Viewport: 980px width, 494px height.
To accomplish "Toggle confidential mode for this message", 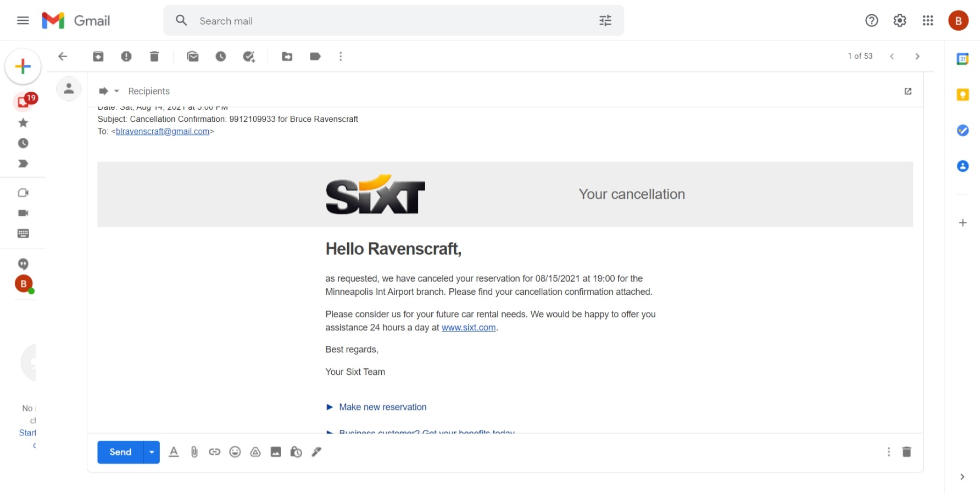I will point(296,452).
